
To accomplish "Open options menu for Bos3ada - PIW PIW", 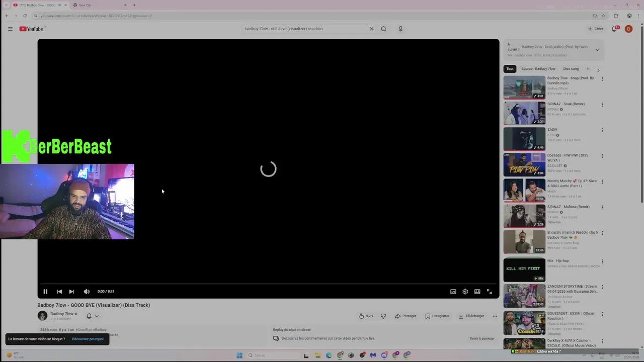I will (602, 156).
